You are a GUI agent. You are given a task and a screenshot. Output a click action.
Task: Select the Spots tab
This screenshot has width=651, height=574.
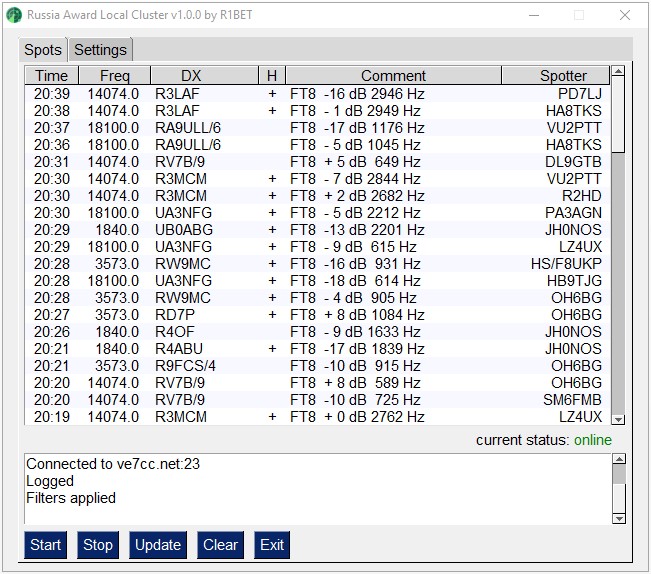[43, 50]
